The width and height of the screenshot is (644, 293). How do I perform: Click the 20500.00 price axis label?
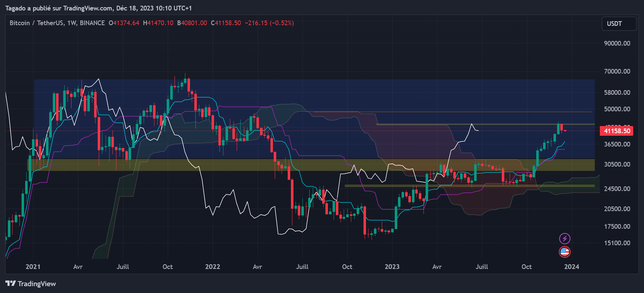617,209
